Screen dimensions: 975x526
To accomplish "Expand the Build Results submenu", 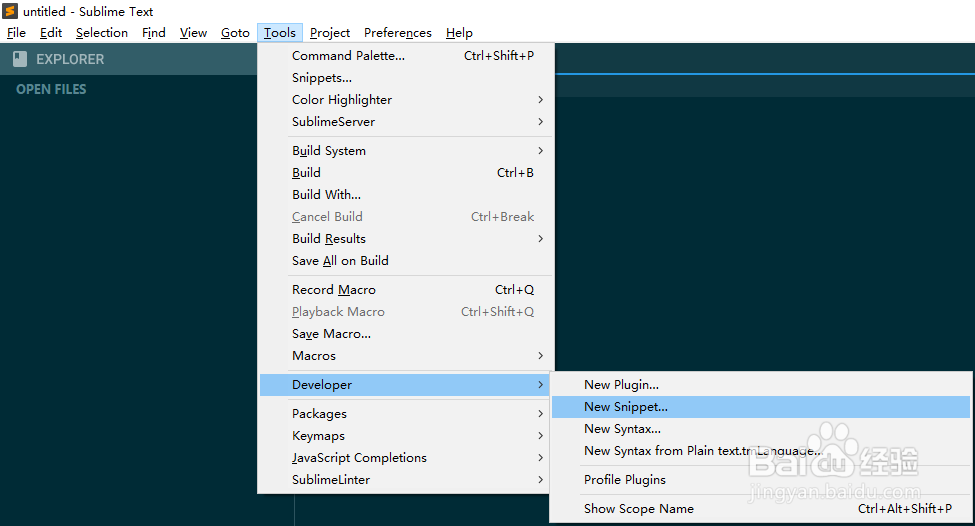I will (x=405, y=239).
